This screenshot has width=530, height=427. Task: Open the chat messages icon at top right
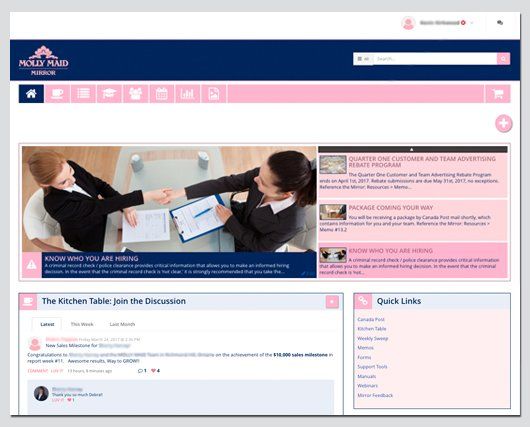click(500, 23)
